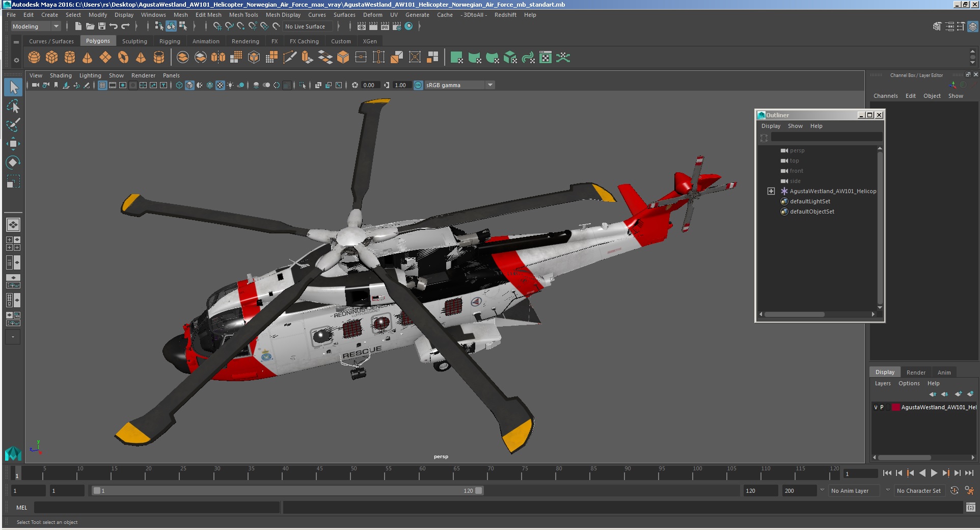Toggle smooth shade all cube button

click(189, 85)
